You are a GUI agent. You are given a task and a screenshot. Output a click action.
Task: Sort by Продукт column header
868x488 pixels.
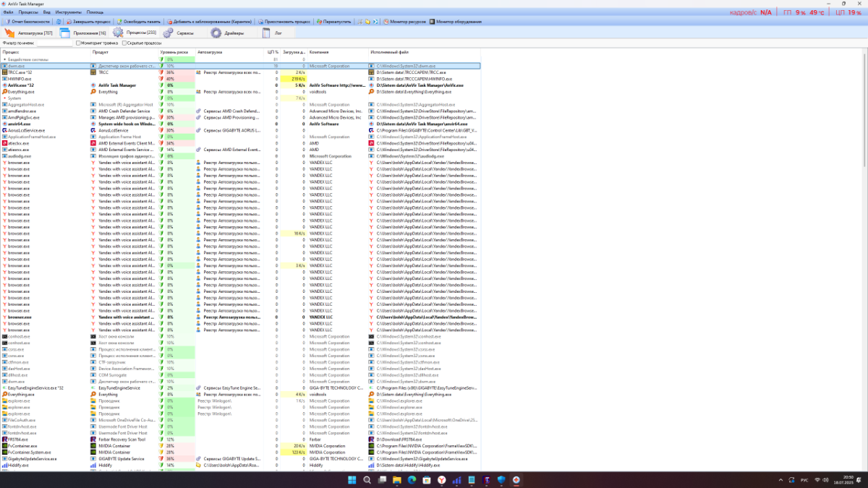click(x=124, y=52)
